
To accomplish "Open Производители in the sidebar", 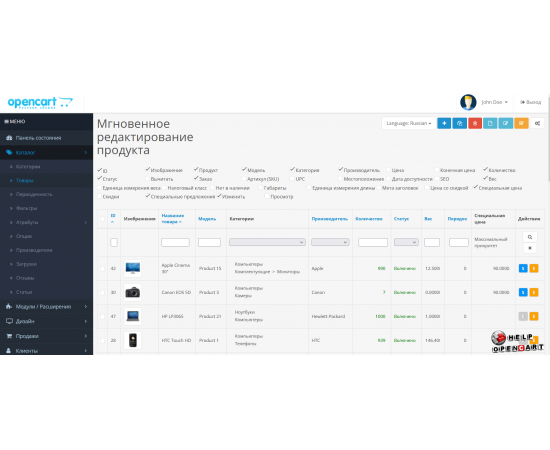I will point(34,250).
